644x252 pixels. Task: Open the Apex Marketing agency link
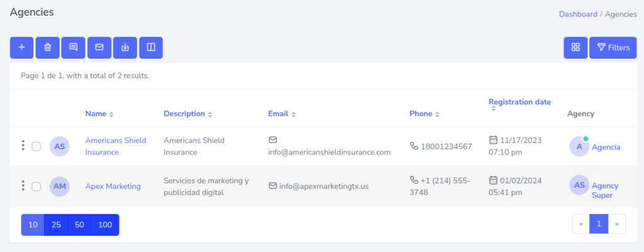[113, 186]
